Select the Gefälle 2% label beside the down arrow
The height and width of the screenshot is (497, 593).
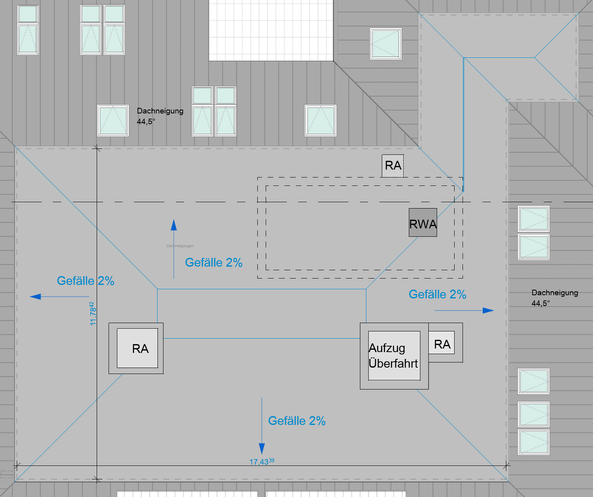click(297, 421)
